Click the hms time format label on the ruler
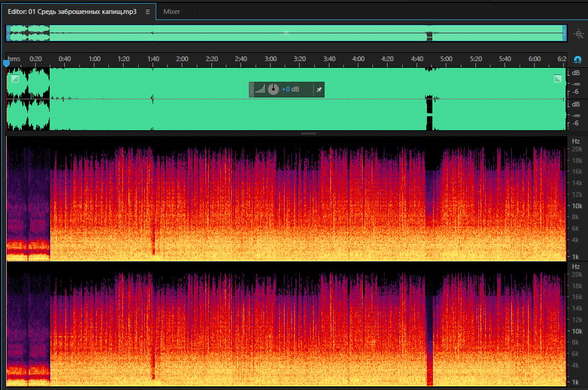The image size is (588, 390). tap(14, 59)
